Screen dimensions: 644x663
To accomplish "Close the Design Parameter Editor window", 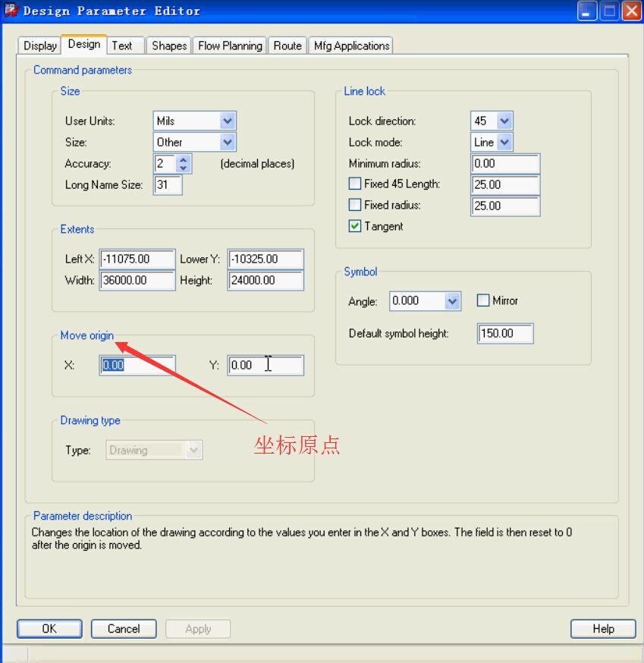I will pyautogui.click(x=632, y=11).
